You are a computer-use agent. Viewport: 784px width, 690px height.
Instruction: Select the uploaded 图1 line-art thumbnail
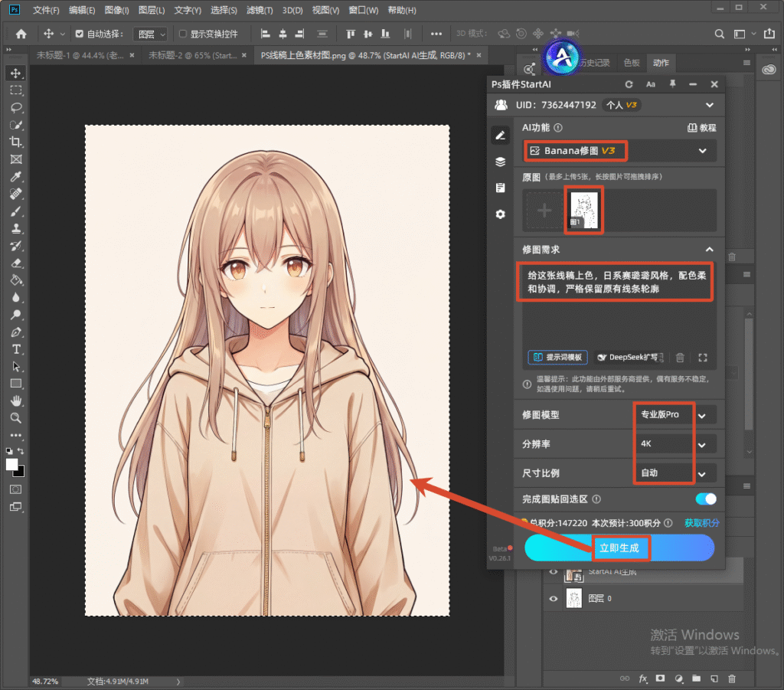coord(584,210)
